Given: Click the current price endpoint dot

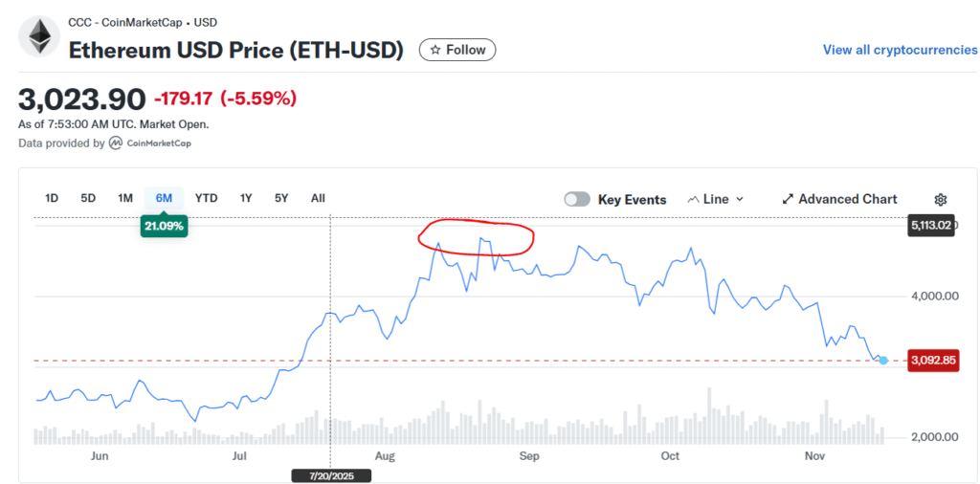Looking at the screenshot, I should pyautogui.click(x=883, y=361).
